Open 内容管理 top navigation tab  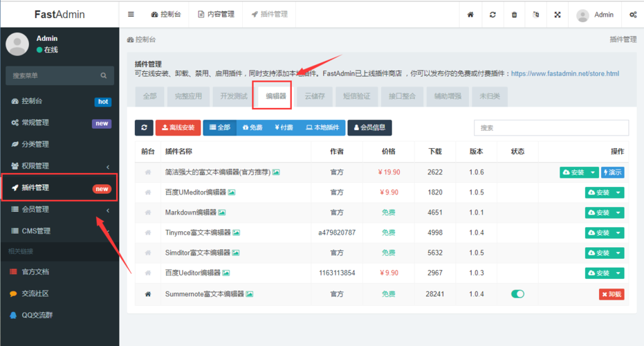click(x=216, y=15)
